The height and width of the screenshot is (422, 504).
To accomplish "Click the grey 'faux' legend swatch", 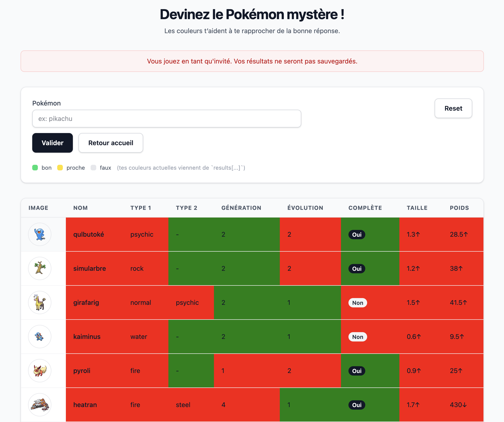I will coord(93,167).
